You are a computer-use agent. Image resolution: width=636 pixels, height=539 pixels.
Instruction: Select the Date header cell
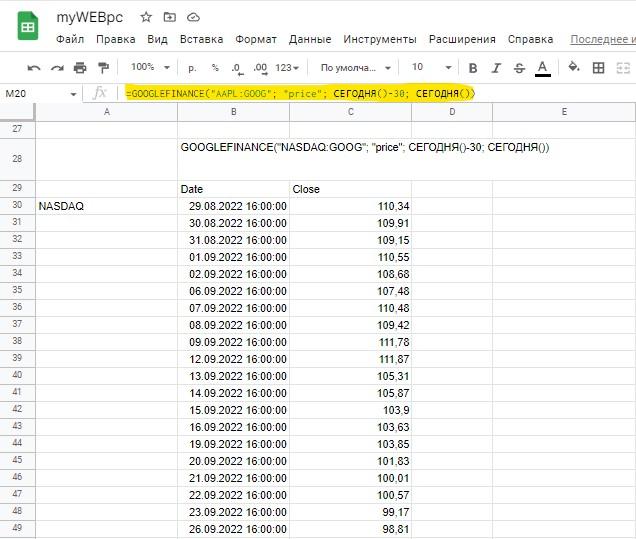point(234,189)
